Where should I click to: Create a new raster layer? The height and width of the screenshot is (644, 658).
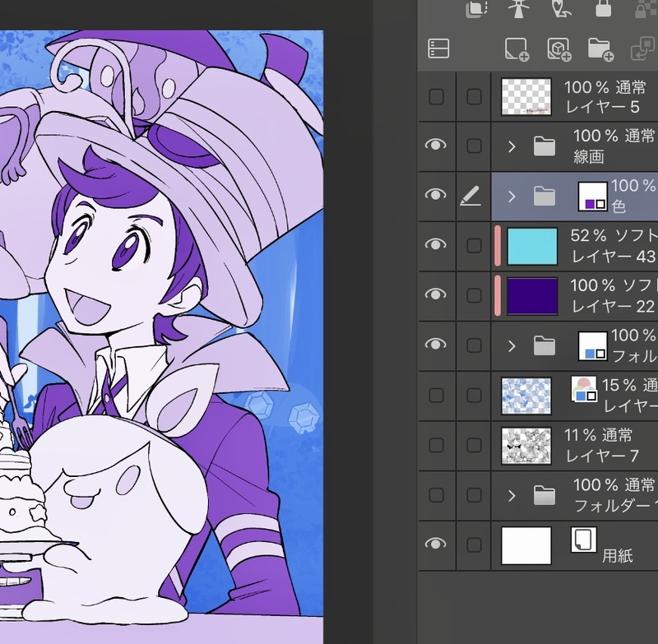pos(517,49)
